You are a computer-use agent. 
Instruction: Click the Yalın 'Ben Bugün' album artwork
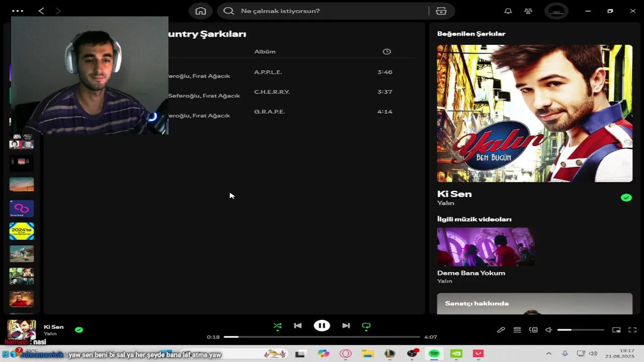click(535, 113)
